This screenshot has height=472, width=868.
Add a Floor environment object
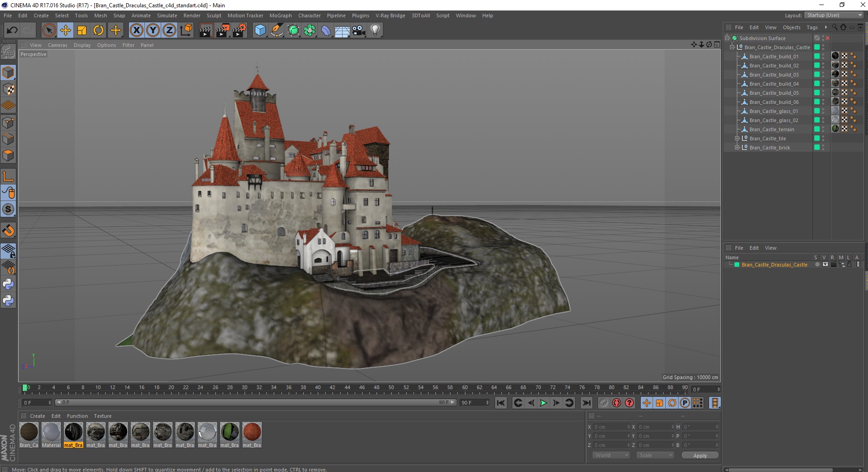pos(342,31)
